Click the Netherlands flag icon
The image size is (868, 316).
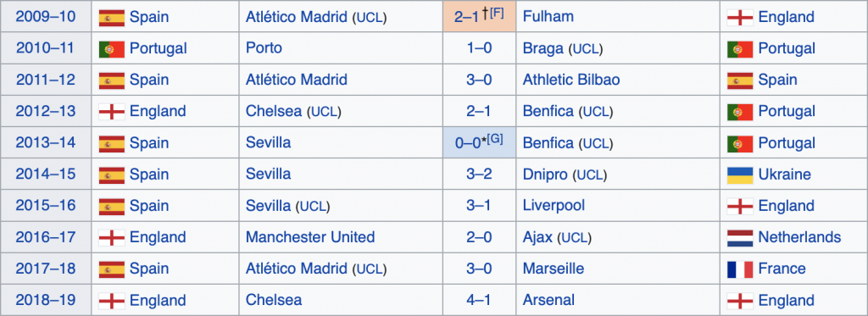739,238
